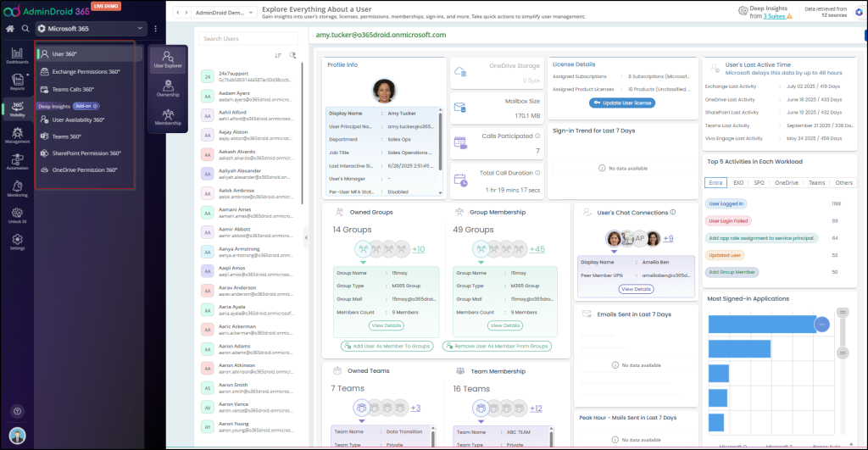Viewport: 868px width, 450px height.
Task: Select Ownership view icon
Action: click(x=168, y=89)
